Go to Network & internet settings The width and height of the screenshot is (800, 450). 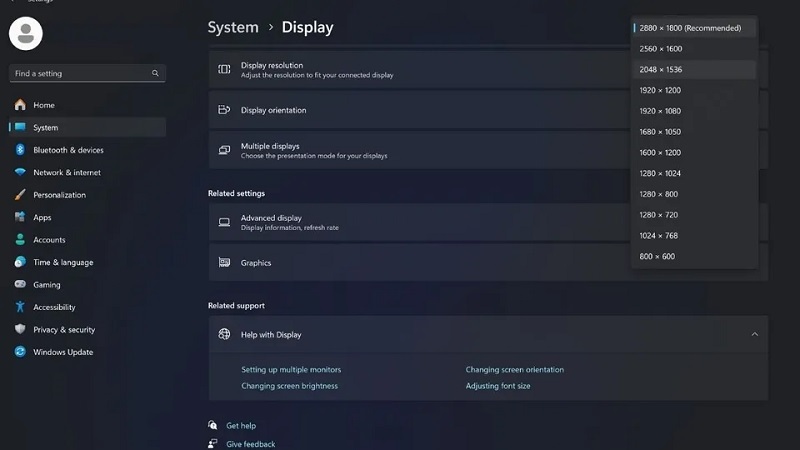pos(87,172)
